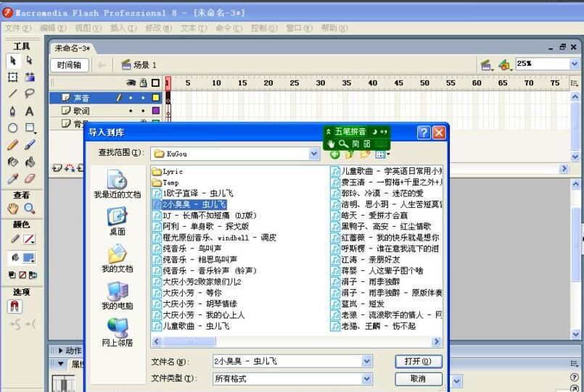Toggle the eye column header for all layers
This screenshot has height=392, width=584.
coord(131,83)
